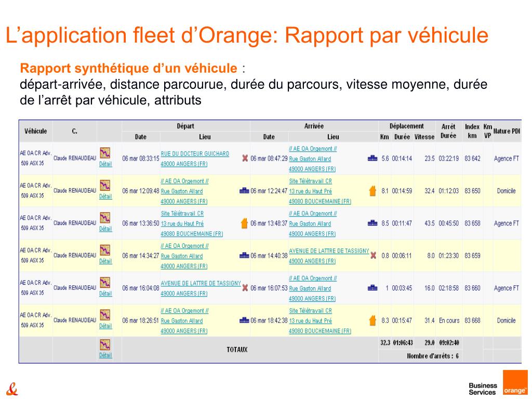Open the map icon for the 08:33:15 trip
Screen dimensions: 532x399
[x=105, y=153]
